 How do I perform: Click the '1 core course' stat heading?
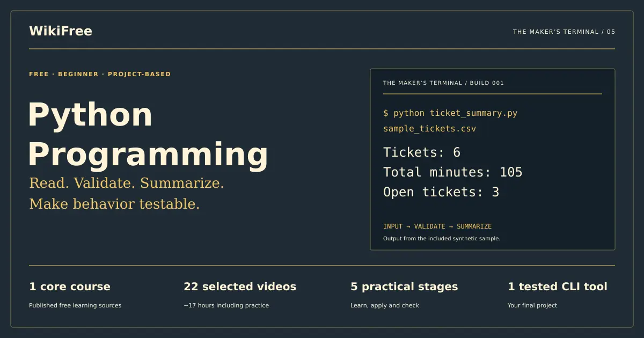point(70,286)
